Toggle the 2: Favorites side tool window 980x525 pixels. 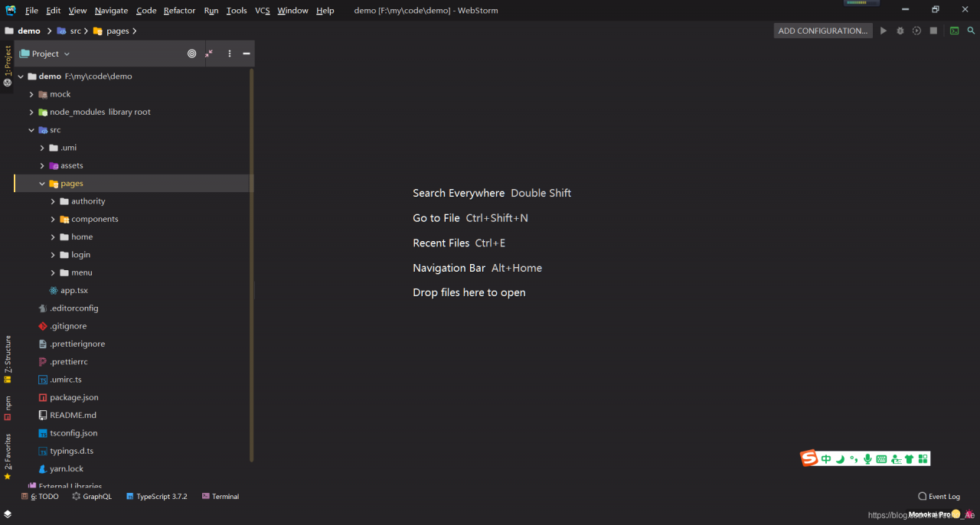pos(8,457)
